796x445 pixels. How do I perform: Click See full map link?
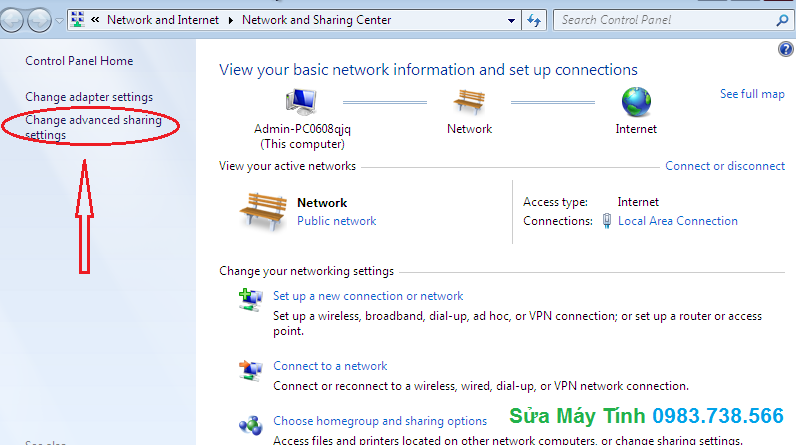(752, 94)
